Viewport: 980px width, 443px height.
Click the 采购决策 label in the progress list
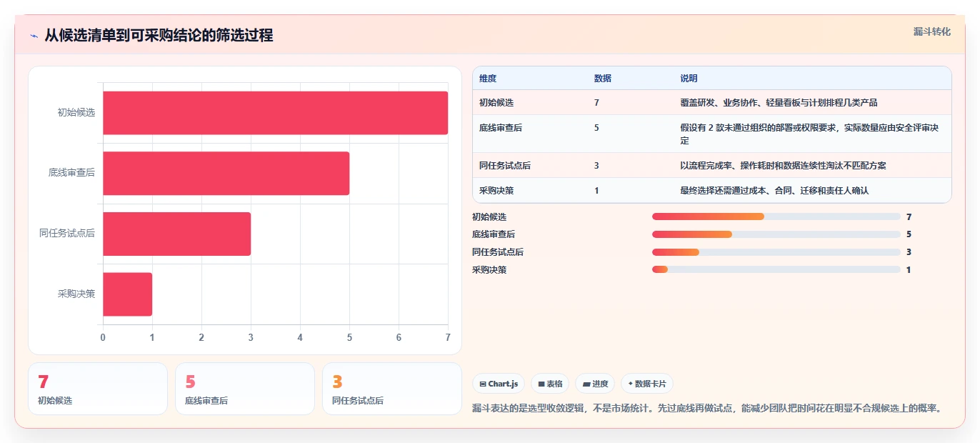pos(489,269)
